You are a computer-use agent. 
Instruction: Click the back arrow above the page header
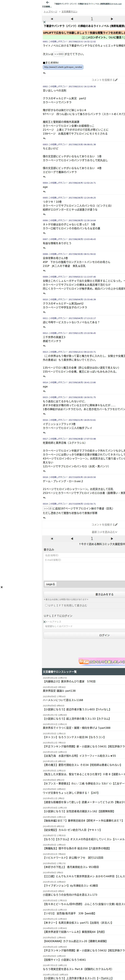(x=47, y=3)
